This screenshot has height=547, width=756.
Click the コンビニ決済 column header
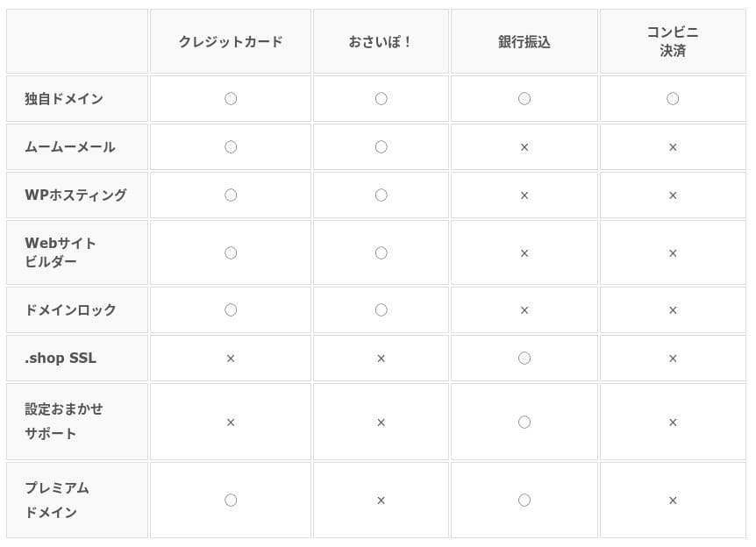(673, 42)
